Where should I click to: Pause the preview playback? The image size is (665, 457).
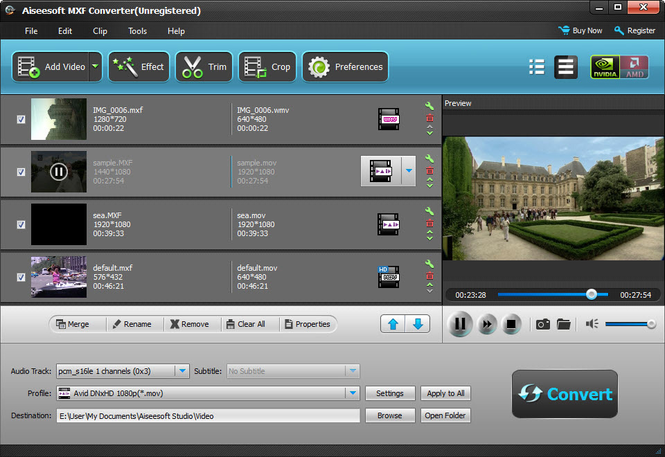tap(460, 324)
